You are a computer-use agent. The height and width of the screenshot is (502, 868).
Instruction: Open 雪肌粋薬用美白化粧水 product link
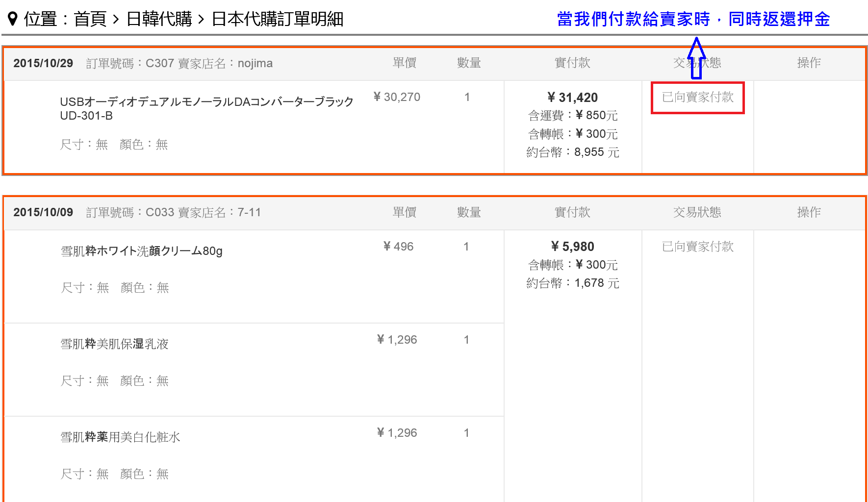[x=120, y=437]
